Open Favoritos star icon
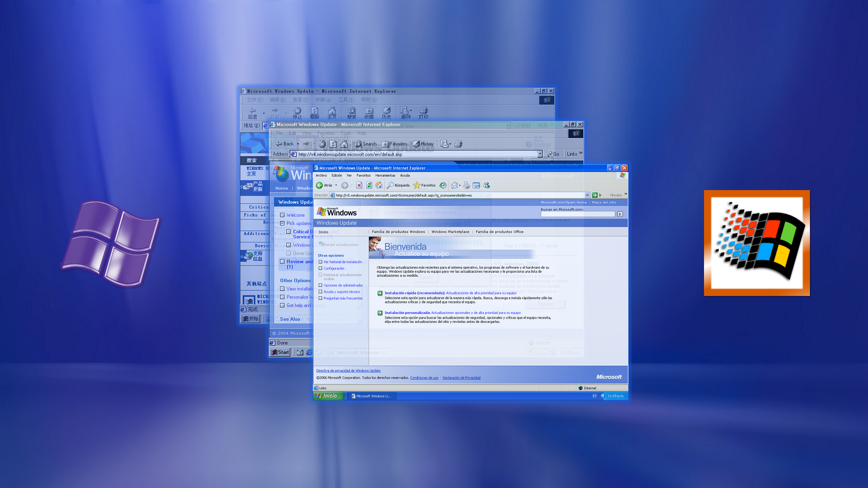Image resolution: width=868 pixels, height=488 pixels. pos(417,185)
